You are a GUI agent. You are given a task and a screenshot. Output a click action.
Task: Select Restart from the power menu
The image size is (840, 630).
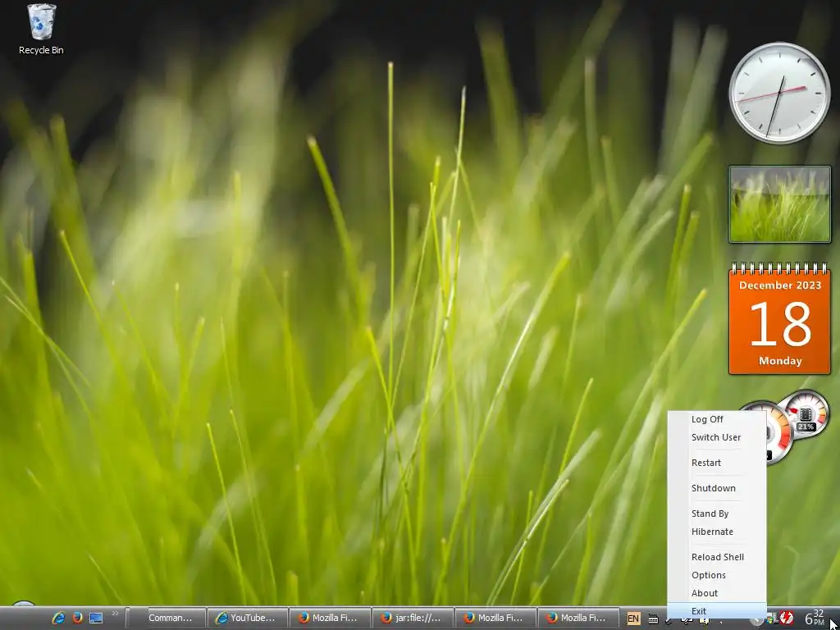point(717,463)
